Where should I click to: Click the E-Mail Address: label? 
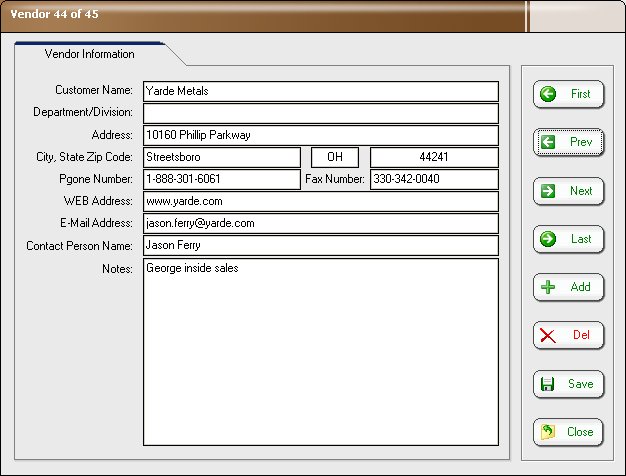[x=96, y=223]
